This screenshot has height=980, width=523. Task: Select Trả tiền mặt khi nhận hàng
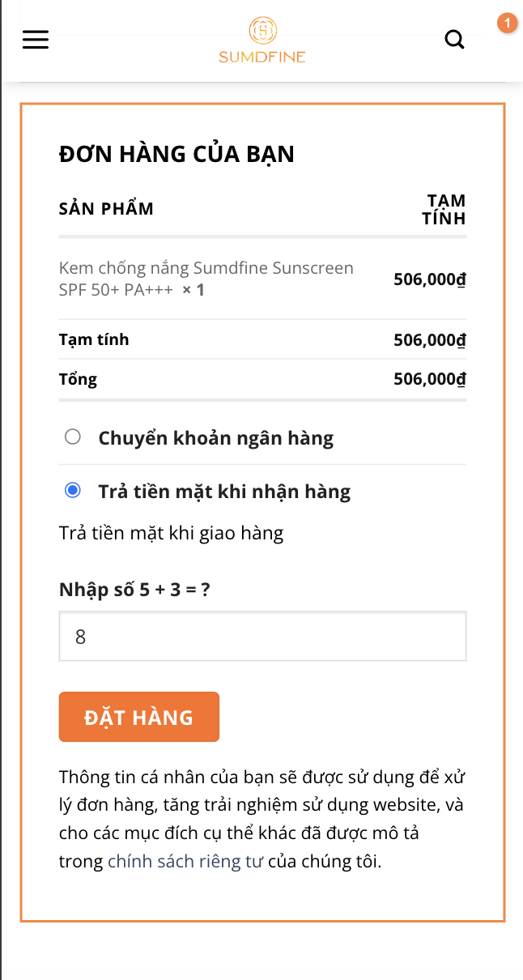pos(73,490)
